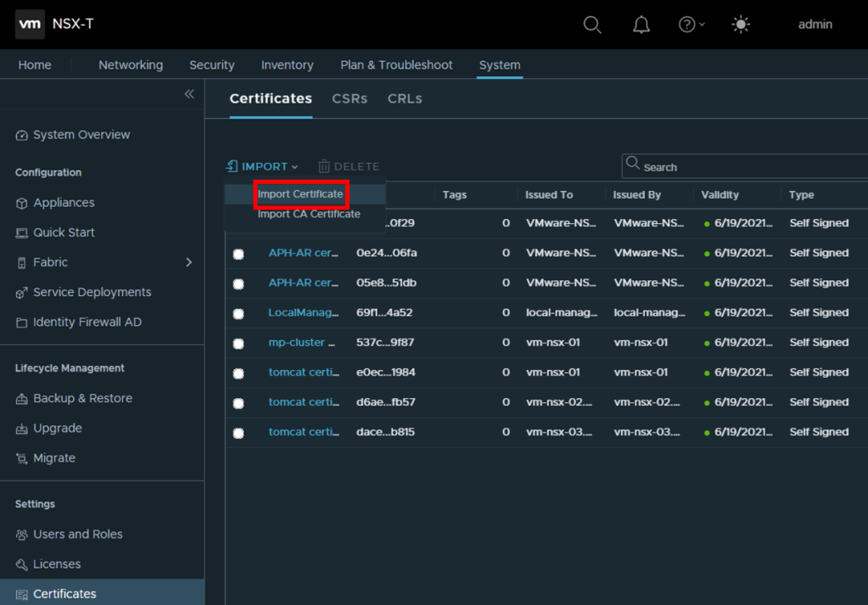Click the Licenses key icon
This screenshot has height=605, width=868.
point(22,564)
